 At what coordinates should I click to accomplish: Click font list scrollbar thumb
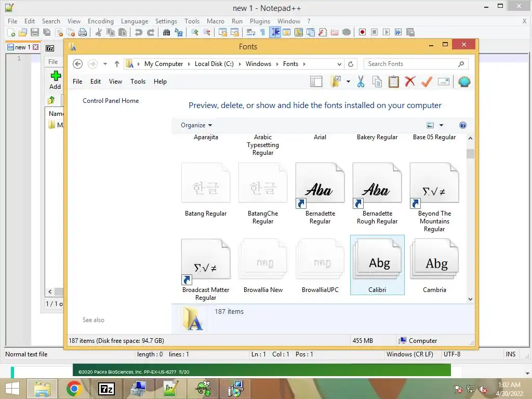[470, 154]
